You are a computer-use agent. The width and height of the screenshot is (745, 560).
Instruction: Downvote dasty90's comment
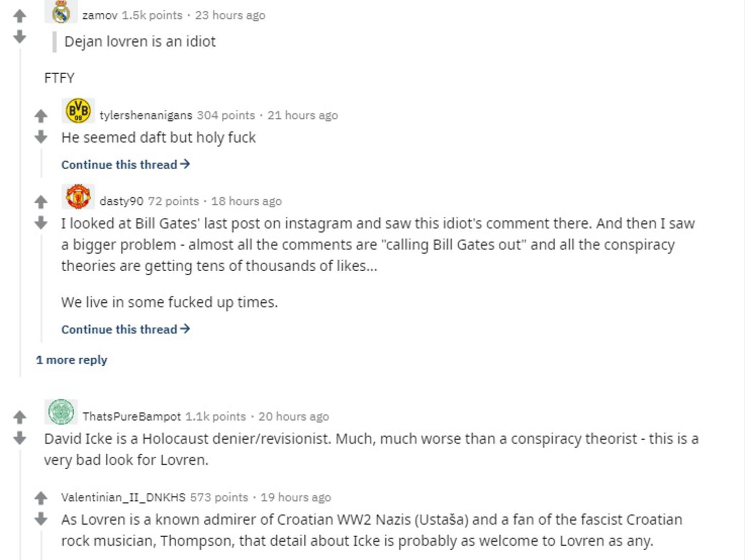tap(41, 223)
